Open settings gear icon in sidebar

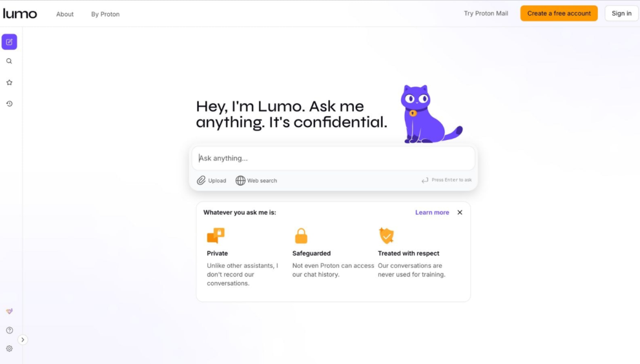(x=10, y=349)
